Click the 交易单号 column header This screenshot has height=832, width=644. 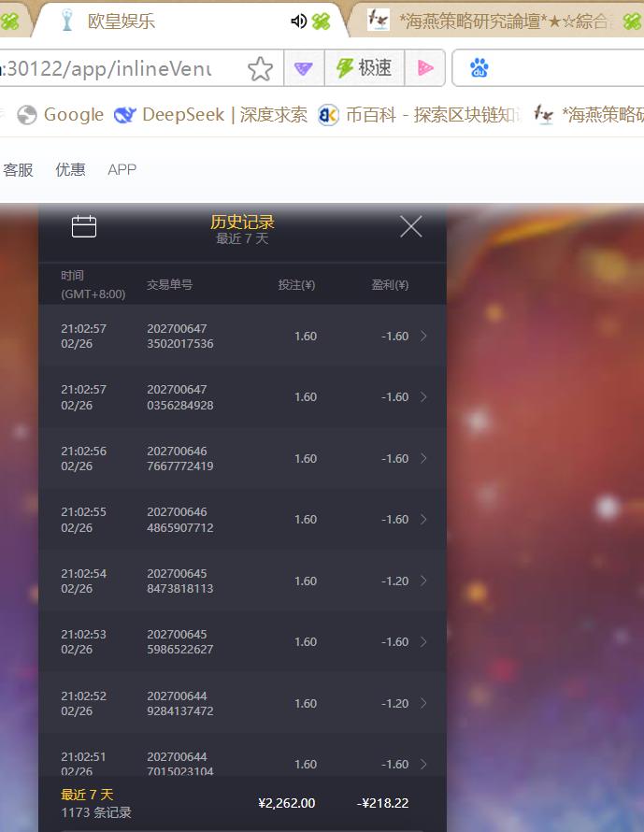pyautogui.click(x=170, y=285)
